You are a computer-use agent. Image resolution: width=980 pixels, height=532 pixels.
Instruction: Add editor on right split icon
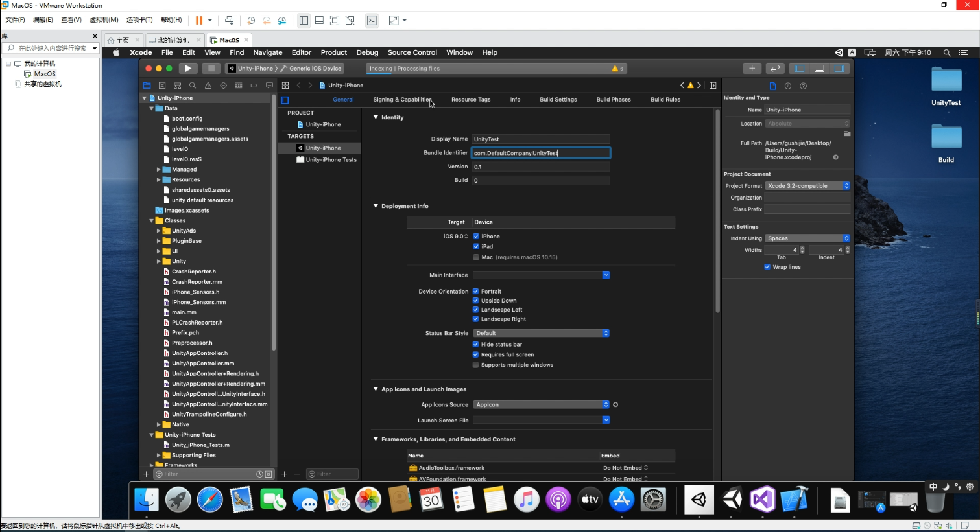pos(713,86)
